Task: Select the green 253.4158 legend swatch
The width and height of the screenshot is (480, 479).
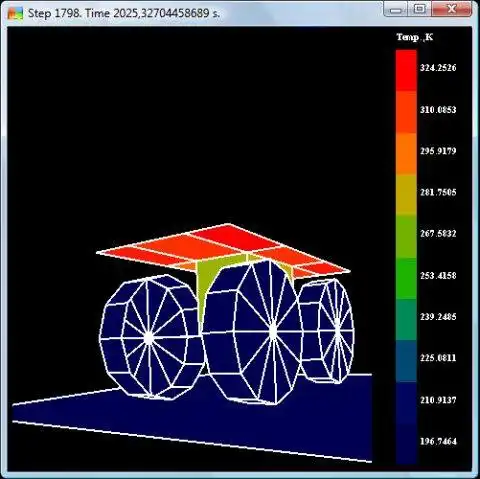Action: coord(406,278)
